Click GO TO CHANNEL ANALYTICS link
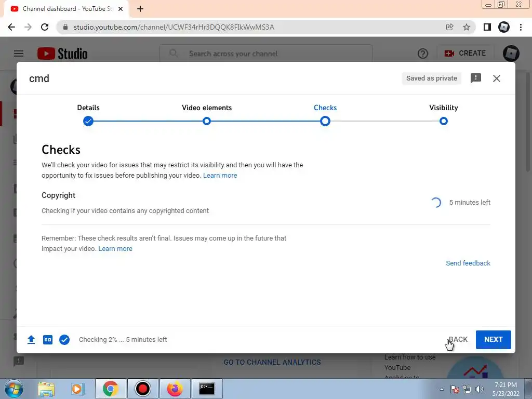The height and width of the screenshot is (399, 532). tap(272, 362)
